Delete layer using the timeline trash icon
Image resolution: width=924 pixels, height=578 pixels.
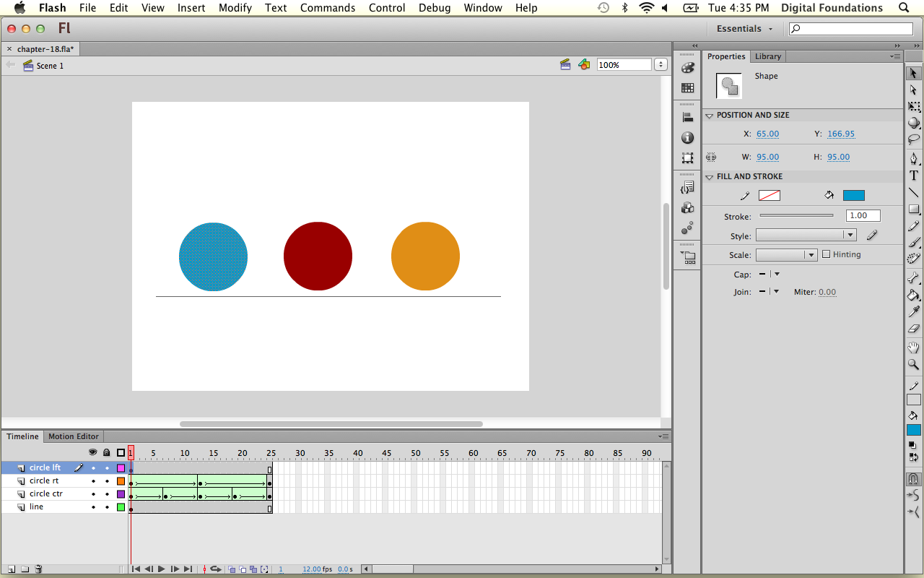point(39,569)
